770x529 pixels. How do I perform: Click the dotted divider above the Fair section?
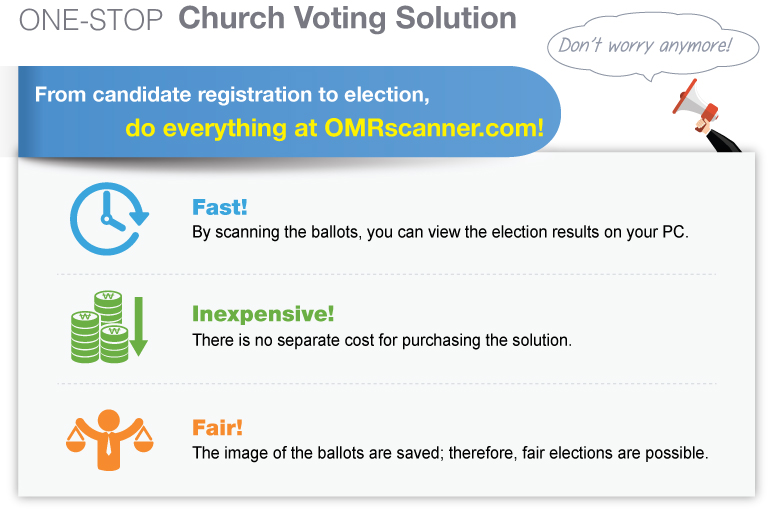point(386,383)
